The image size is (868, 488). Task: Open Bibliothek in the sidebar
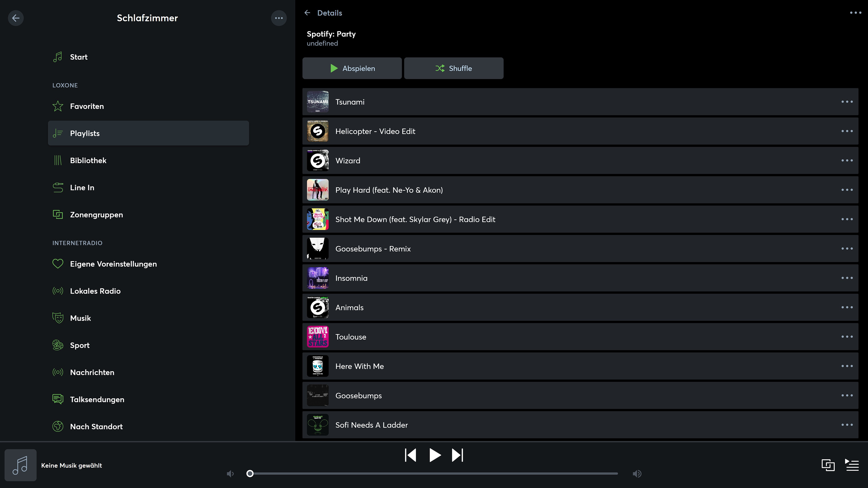click(148, 160)
